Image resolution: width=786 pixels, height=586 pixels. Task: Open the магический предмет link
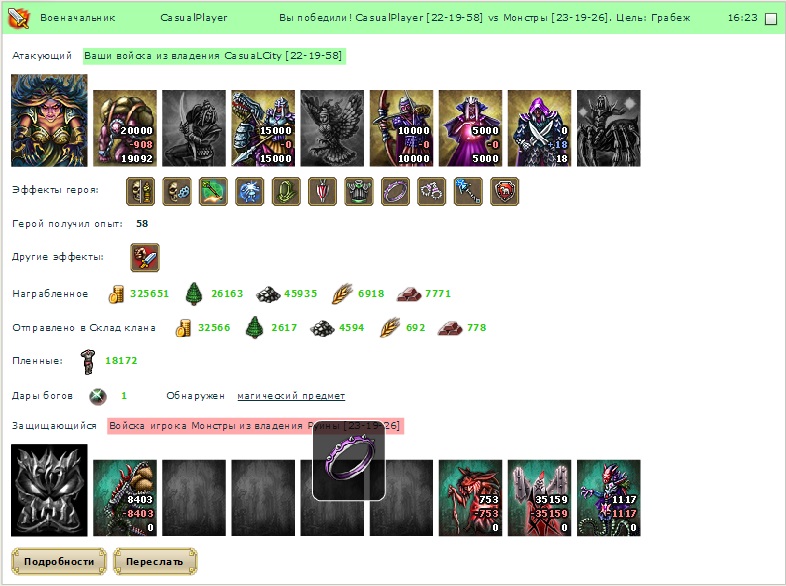[x=291, y=396]
